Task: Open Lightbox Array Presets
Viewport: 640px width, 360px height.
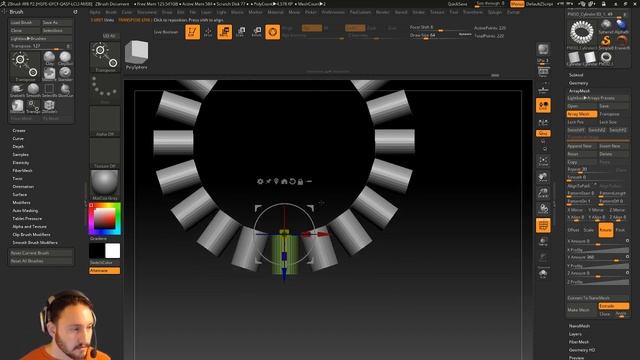Action: (x=598, y=98)
